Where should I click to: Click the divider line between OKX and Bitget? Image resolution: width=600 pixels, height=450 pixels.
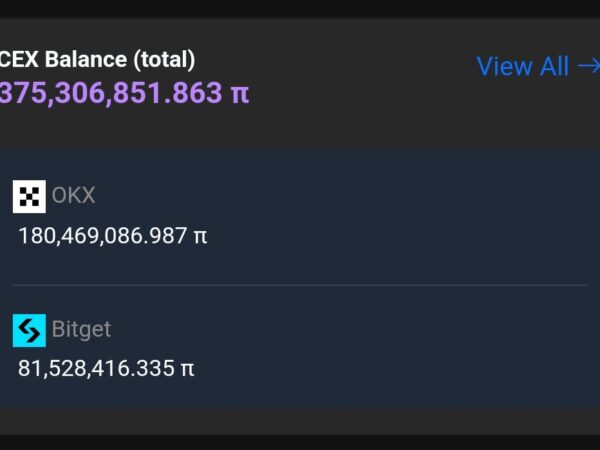[300, 285]
